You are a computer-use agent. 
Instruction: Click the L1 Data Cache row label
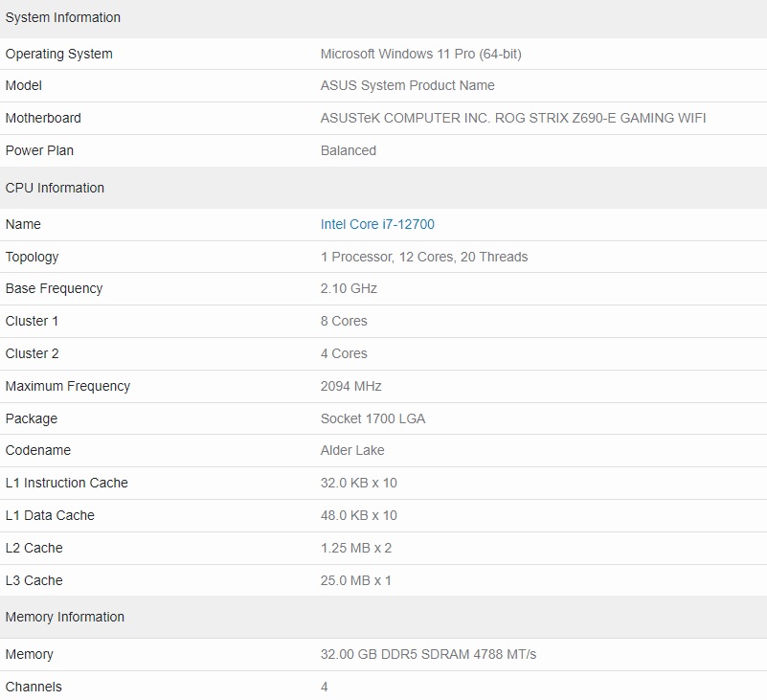pos(50,515)
